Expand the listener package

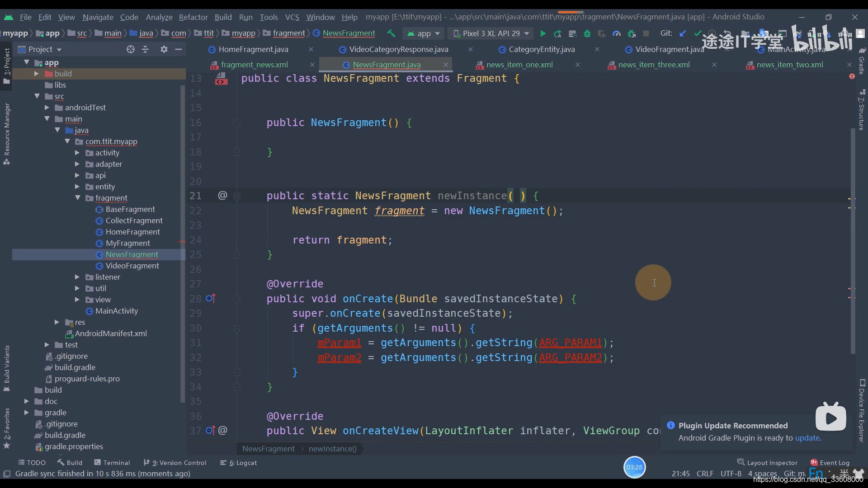point(77,277)
